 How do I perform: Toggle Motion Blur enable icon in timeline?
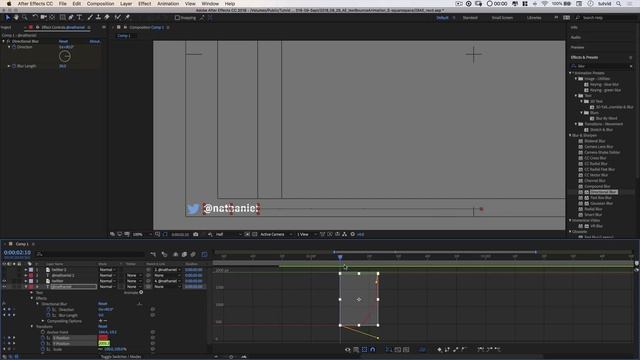(193, 254)
